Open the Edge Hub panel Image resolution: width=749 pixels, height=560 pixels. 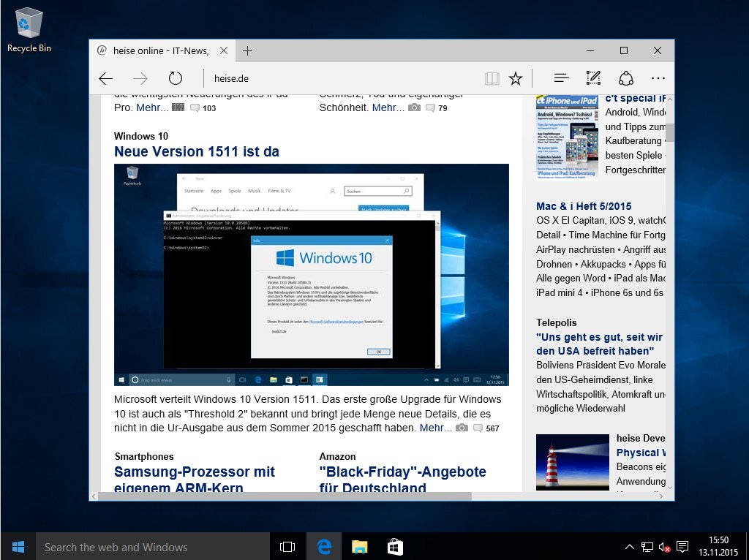click(561, 79)
